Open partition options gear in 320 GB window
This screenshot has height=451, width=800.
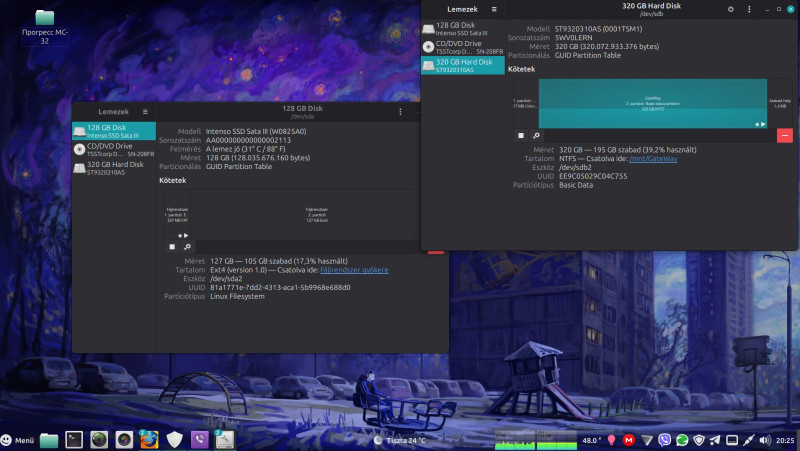(x=536, y=135)
